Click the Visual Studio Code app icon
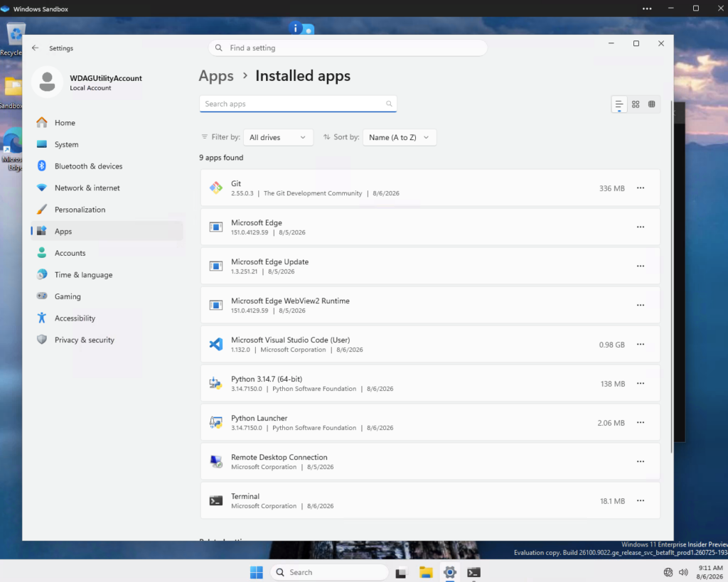 pyautogui.click(x=216, y=345)
